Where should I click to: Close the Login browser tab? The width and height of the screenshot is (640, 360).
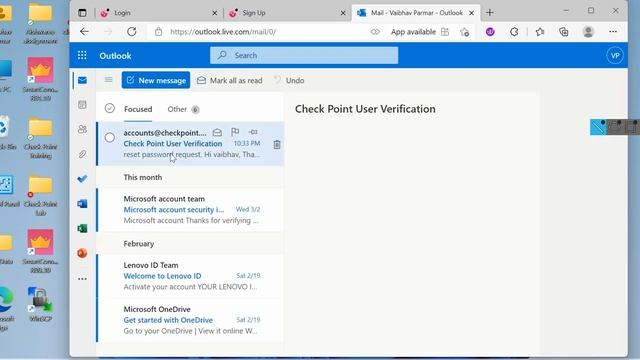215,13
